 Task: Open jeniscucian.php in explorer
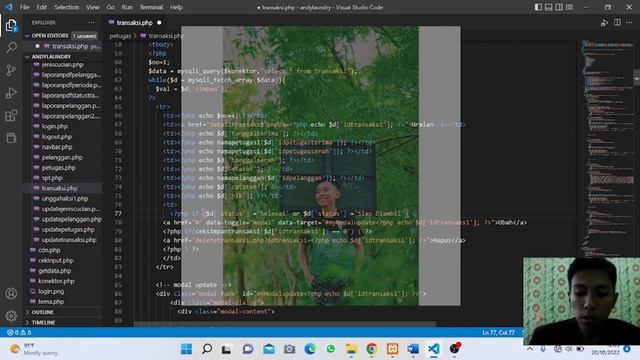[x=63, y=65]
